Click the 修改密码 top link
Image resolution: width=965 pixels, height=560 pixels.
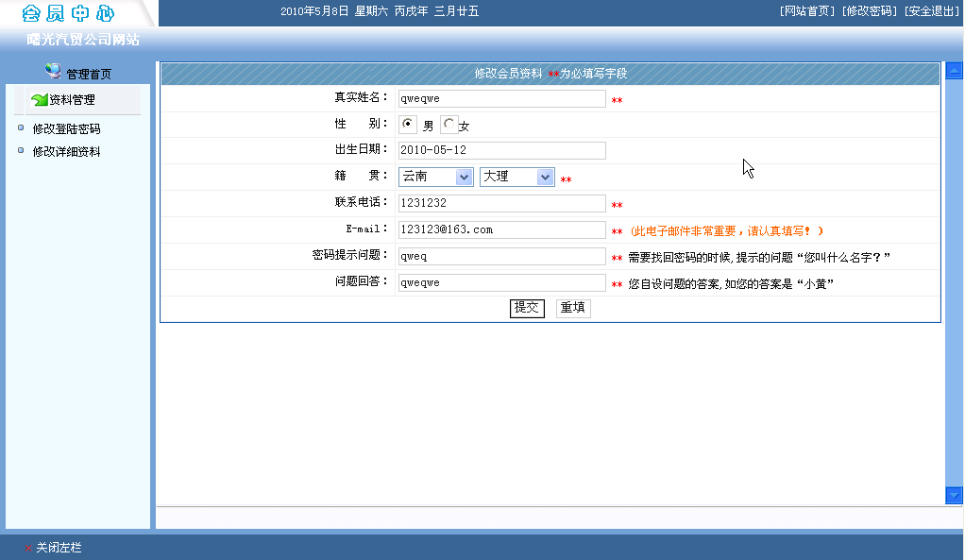tap(870, 11)
